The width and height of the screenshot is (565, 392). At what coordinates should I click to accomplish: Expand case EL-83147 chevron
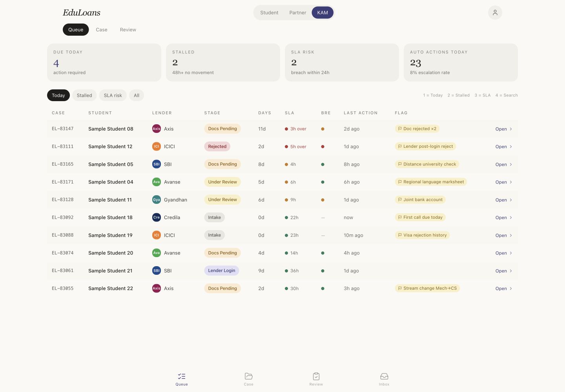511,129
